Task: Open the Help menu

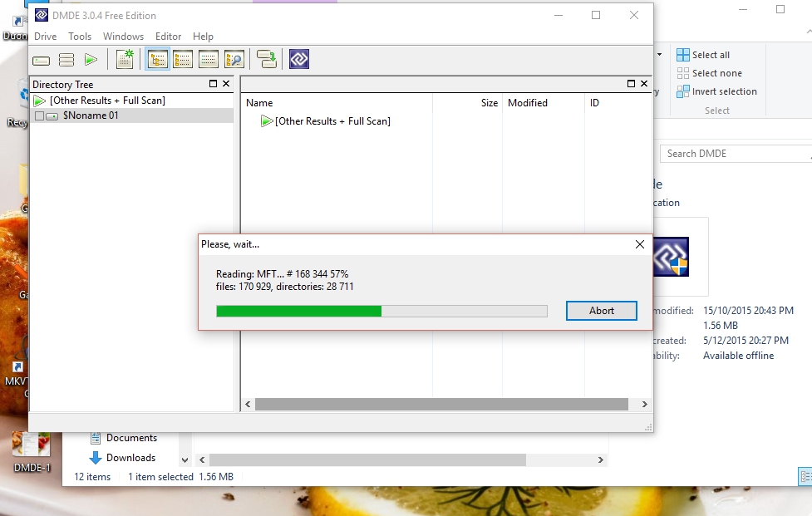Action: 203,37
